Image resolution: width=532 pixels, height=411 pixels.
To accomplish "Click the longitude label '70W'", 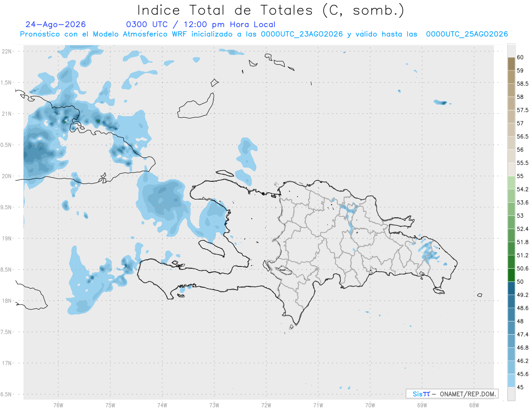I will click(370, 405).
